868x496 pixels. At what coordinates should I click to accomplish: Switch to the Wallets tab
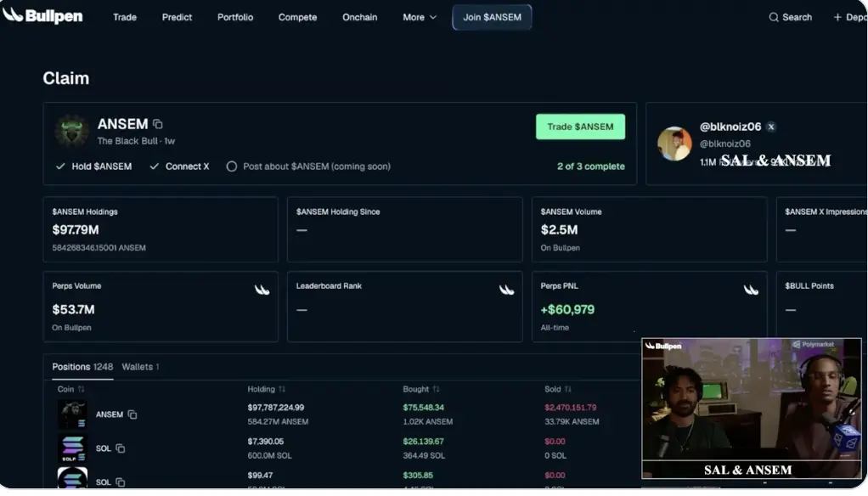[x=141, y=366]
